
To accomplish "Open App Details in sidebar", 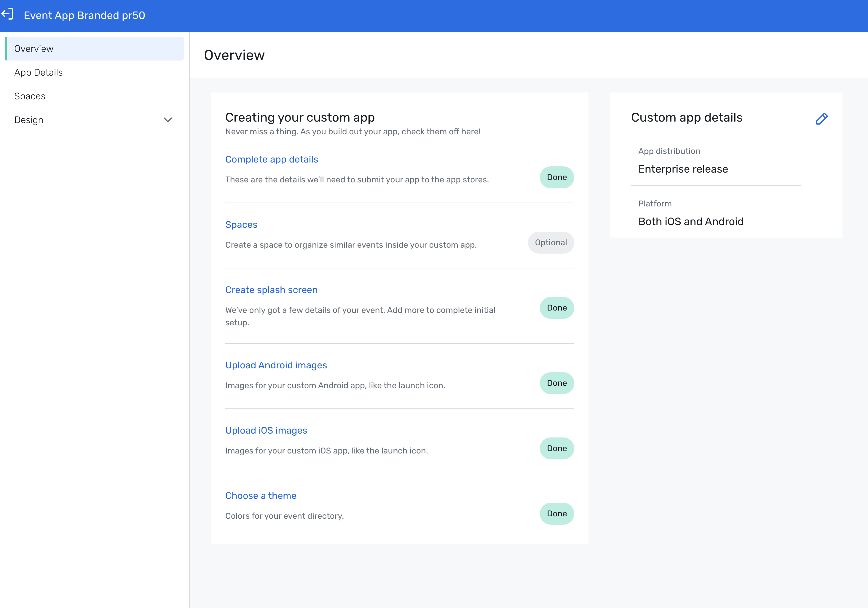I will [x=39, y=73].
